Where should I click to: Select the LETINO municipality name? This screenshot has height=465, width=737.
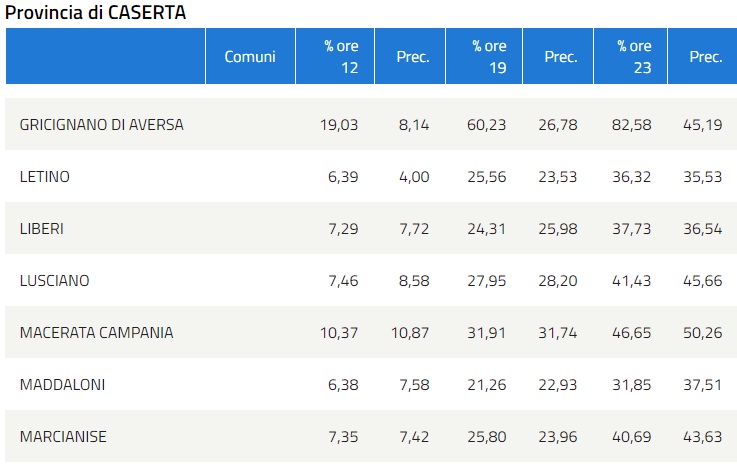click(x=45, y=177)
